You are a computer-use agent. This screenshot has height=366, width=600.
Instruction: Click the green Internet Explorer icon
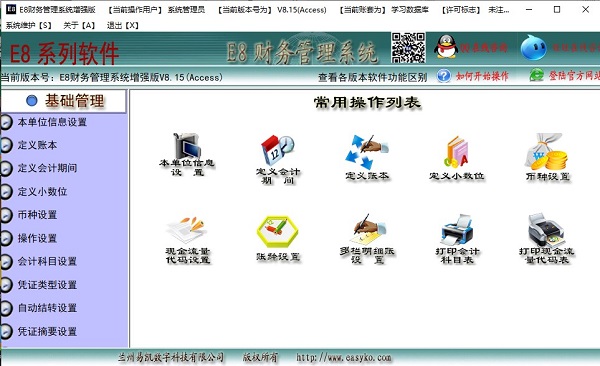point(536,75)
